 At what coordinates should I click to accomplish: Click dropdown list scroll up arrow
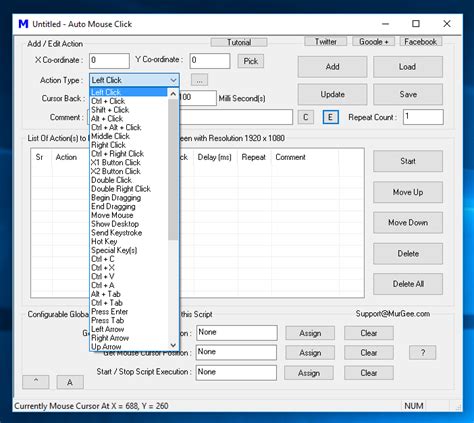pyautogui.click(x=173, y=94)
